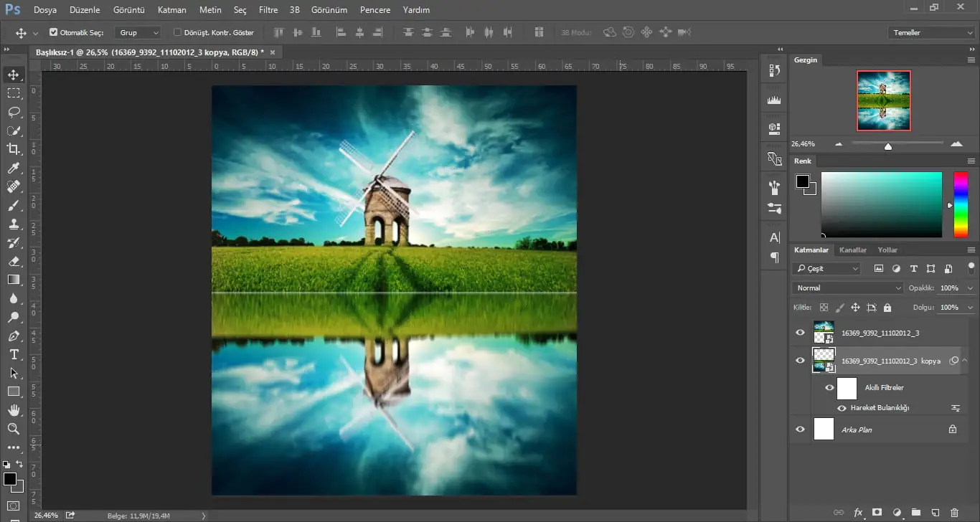Select the Horizontal Type tool
980x522 pixels.
pos(14,354)
